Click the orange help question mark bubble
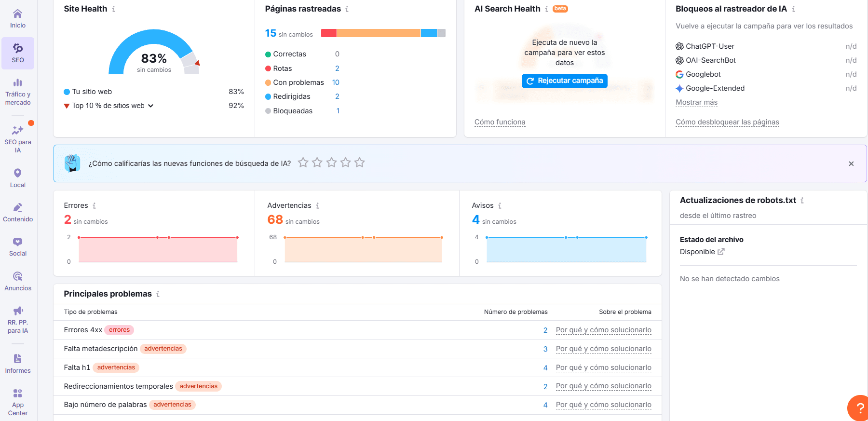This screenshot has width=868, height=421. (859, 408)
